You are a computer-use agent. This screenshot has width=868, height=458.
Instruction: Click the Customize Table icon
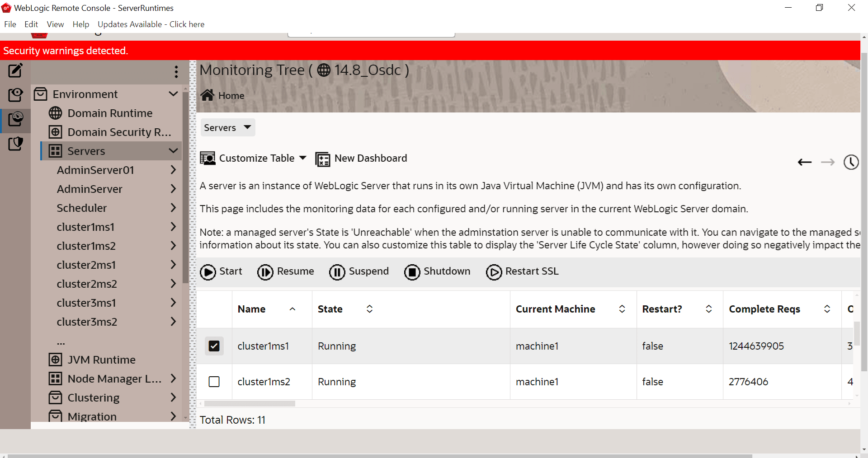coord(208,159)
